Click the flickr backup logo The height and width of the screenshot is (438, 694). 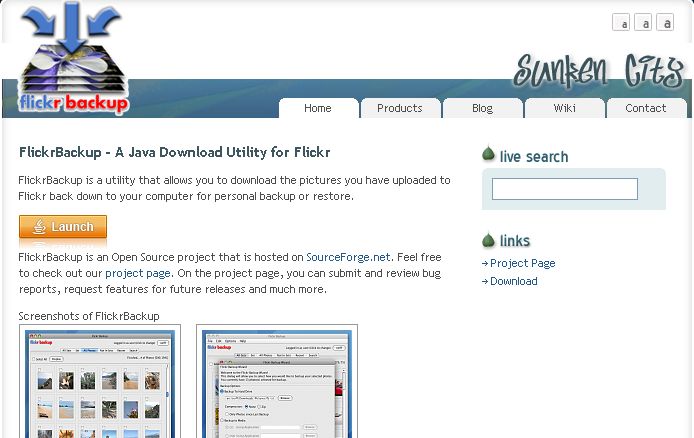73,57
